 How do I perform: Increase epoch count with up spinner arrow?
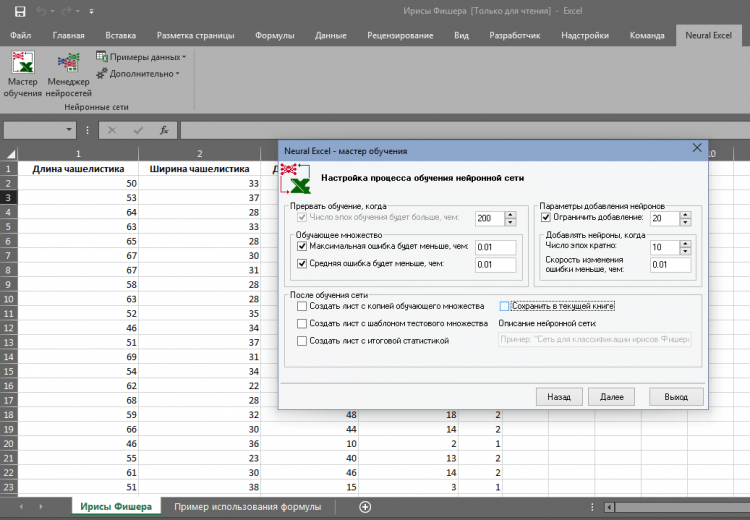coord(511,214)
